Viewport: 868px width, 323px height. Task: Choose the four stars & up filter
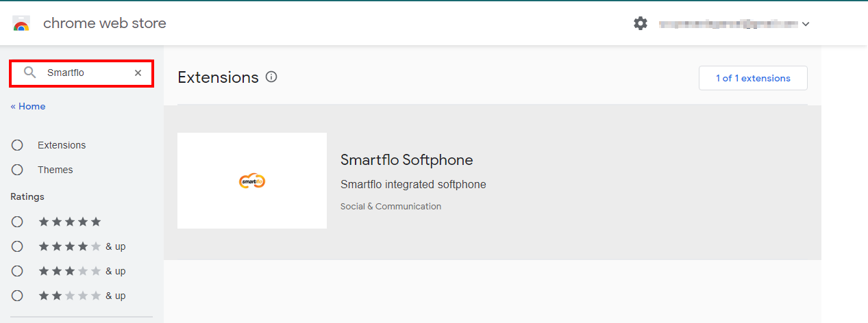coord(17,246)
